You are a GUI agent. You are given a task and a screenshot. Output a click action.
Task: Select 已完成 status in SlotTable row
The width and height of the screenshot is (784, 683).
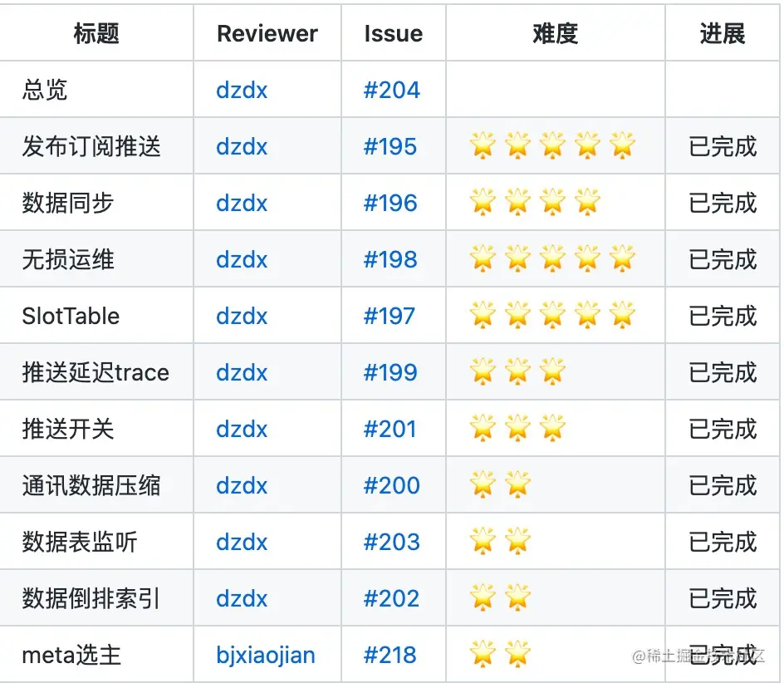(723, 317)
